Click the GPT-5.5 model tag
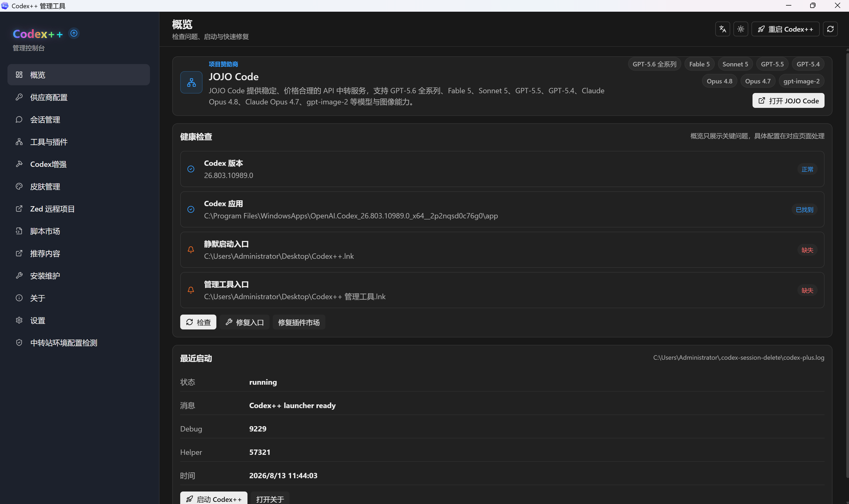Image resolution: width=849 pixels, height=504 pixels. (772, 64)
